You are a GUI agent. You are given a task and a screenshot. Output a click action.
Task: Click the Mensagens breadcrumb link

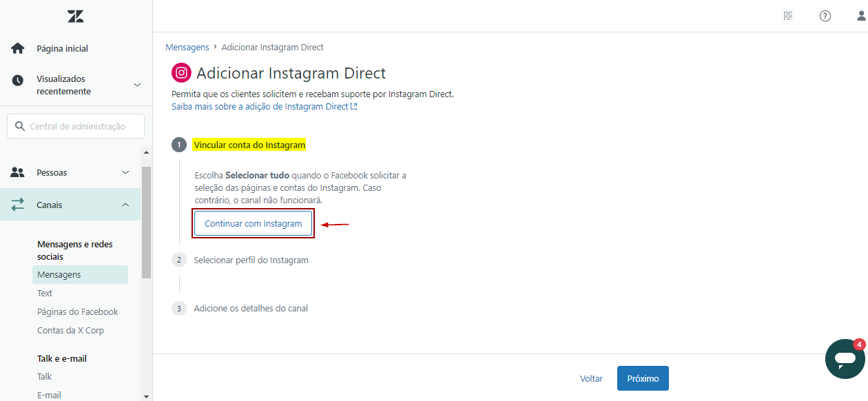(x=187, y=48)
